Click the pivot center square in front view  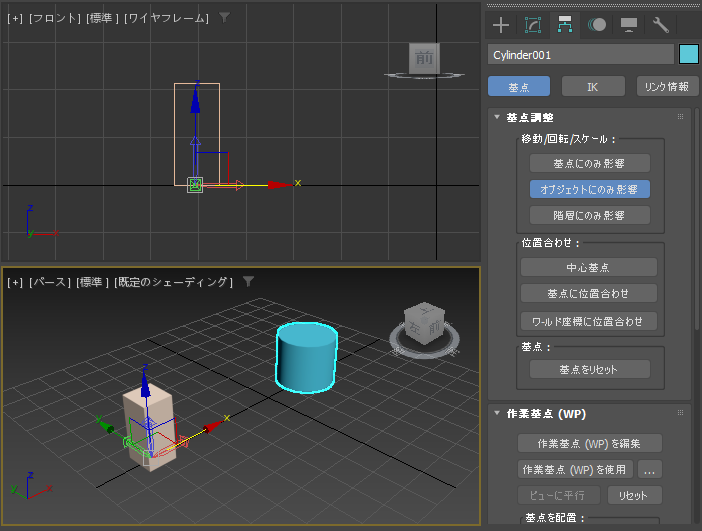195,185
